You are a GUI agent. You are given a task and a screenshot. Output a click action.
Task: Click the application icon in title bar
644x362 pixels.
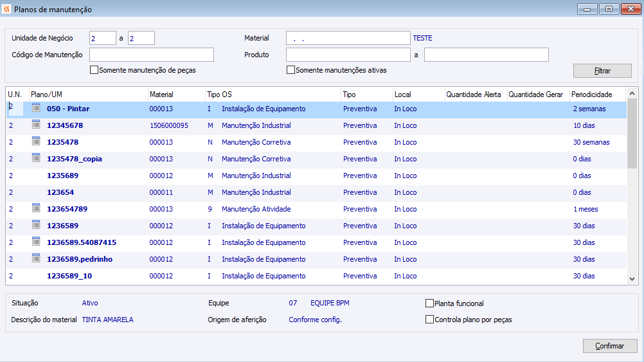(6, 9)
